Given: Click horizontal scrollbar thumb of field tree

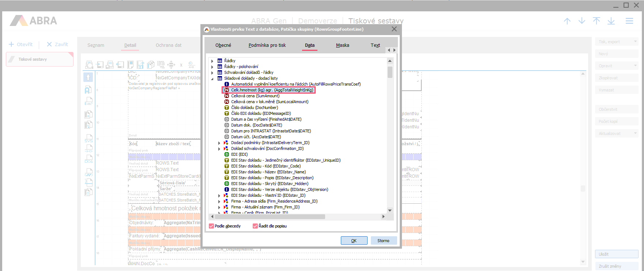Looking at the screenshot, I should pos(270,217).
